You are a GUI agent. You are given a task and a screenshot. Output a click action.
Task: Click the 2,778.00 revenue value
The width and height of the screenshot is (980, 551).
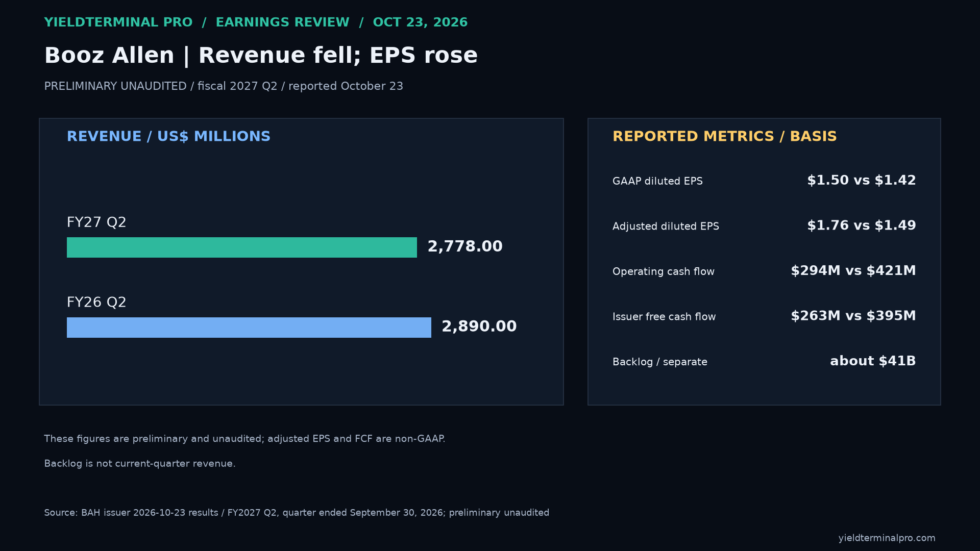465,246
